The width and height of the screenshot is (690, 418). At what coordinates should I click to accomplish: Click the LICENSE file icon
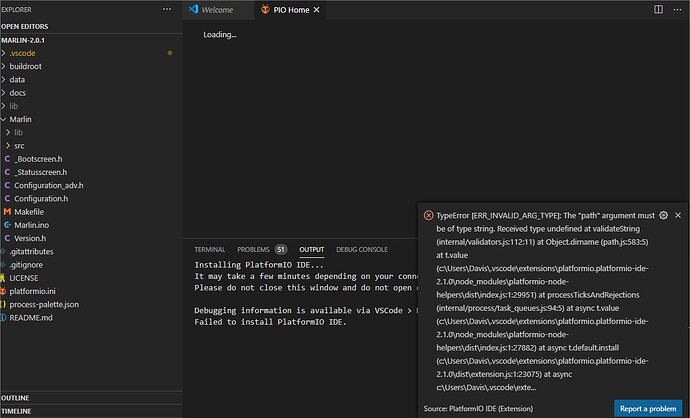[x=3, y=278]
